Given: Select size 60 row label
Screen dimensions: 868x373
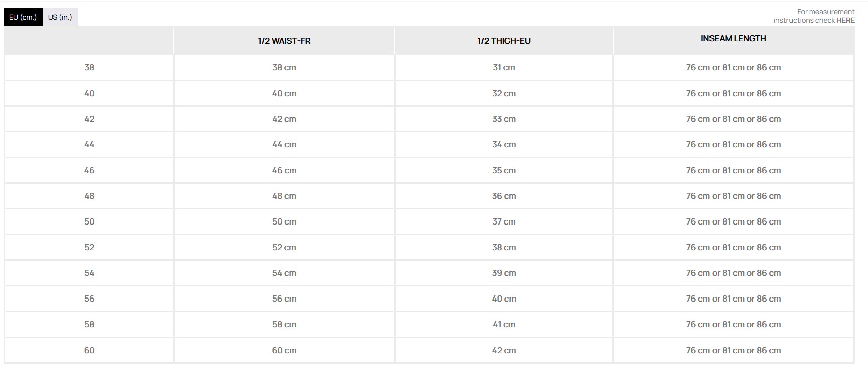Looking at the screenshot, I should point(89,351).
